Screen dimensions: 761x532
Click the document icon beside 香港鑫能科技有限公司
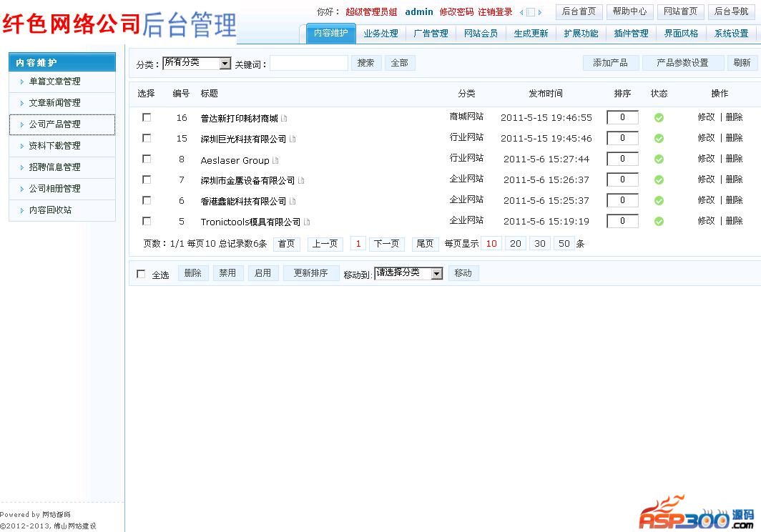[x=292, y=201]
